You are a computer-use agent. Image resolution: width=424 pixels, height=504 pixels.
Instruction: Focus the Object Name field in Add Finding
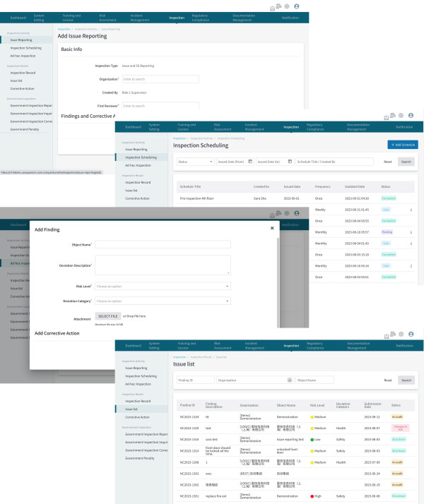click(163, 245)
